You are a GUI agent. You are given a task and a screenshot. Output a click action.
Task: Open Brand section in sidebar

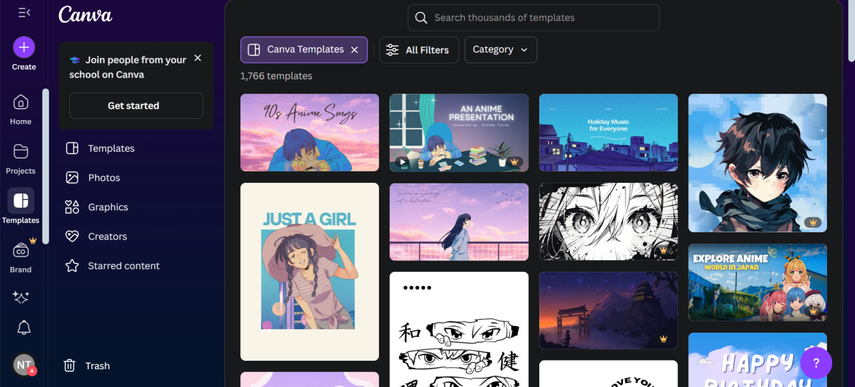[21, 256]
